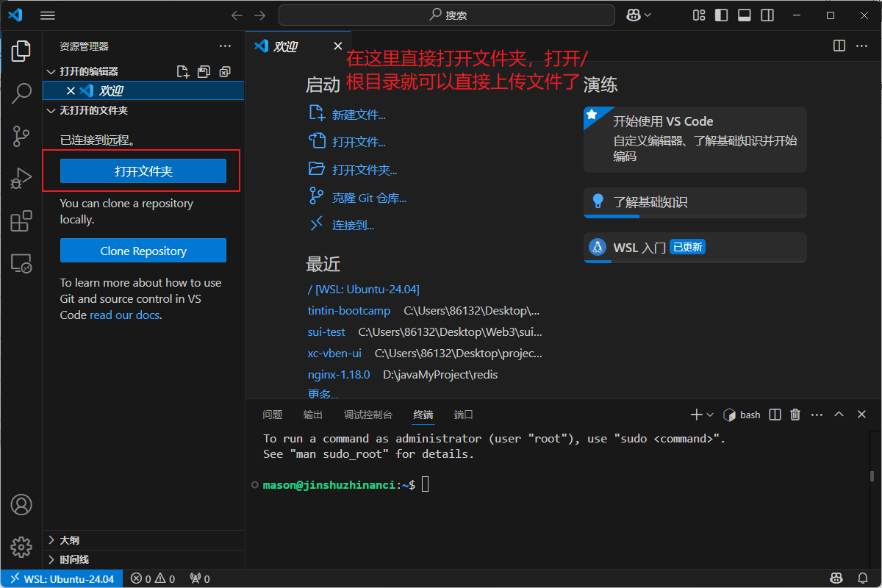Open recent nginx-1.18.0 project
This screenshot has height=588, width=882.
coord(339,375)
